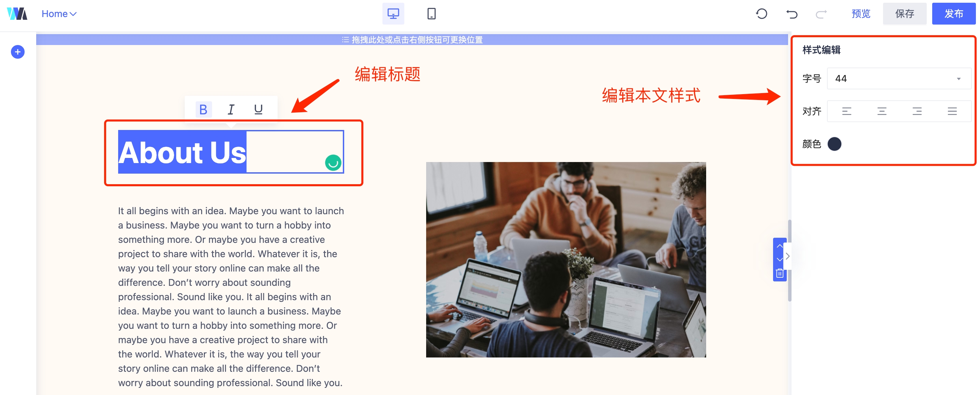Move section down with the down arrow
This screenshot has width=980, height=395.
[x=780, y=259]
